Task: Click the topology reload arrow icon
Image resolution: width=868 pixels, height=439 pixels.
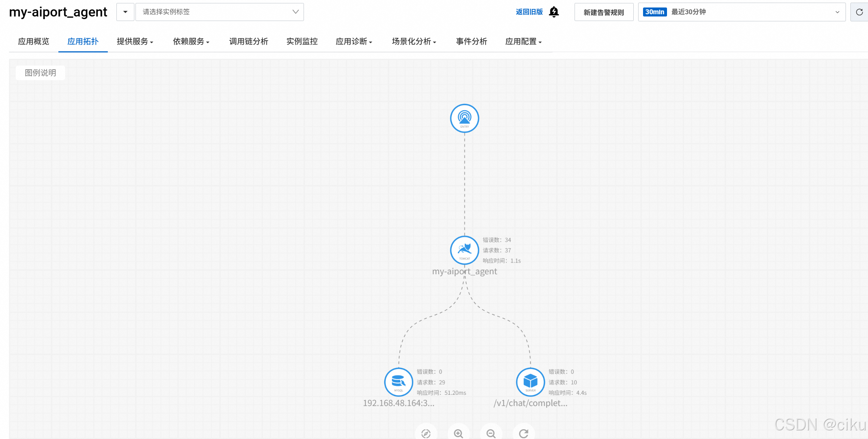Action: click(x=524, y=433)
